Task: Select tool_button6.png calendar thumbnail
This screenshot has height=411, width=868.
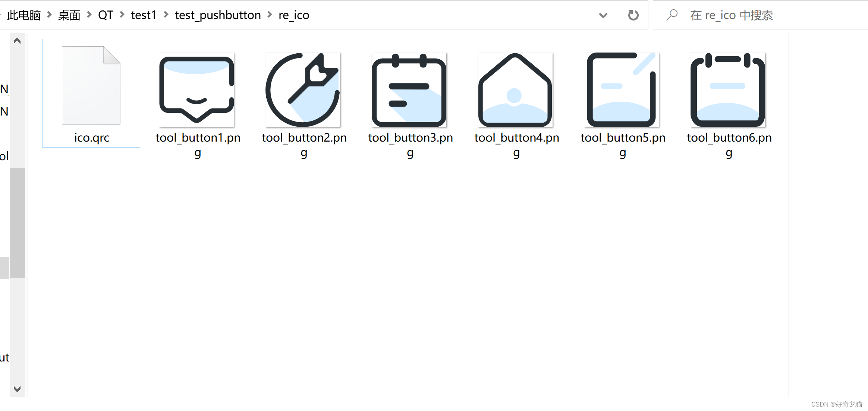Action: point(728,89)
